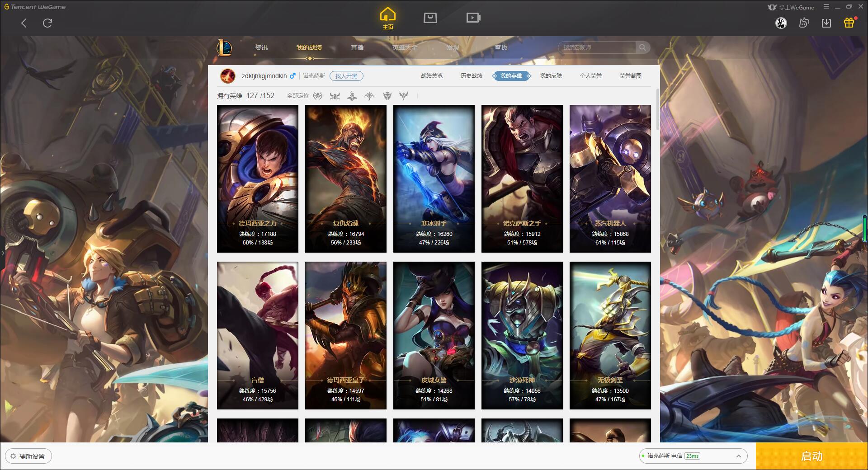Screen dimensions: 868x470
Task: Open the 资讯 news tab
Action: [x=261, y=47]
